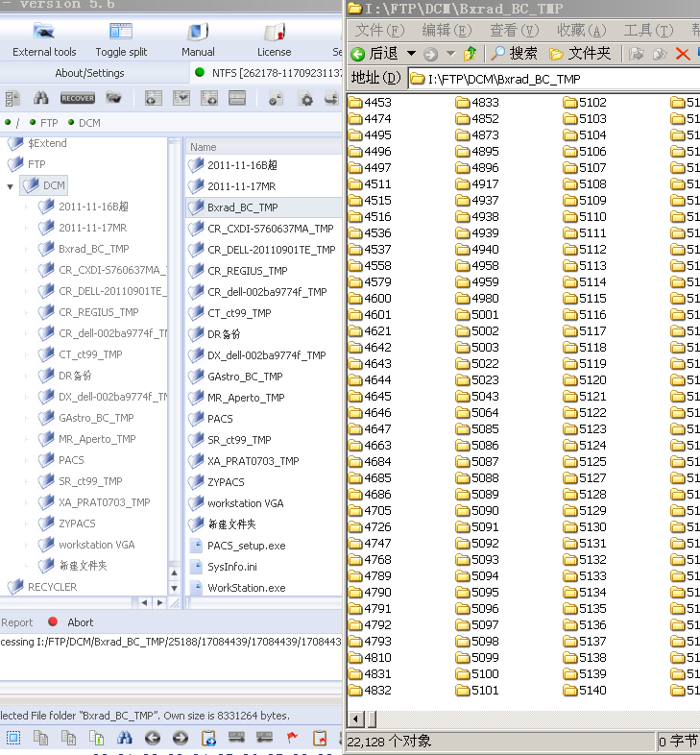This screenshot has height=755, width=700.
Task: Click the open-folder icon after RECOVER
Action: point(114,98)
